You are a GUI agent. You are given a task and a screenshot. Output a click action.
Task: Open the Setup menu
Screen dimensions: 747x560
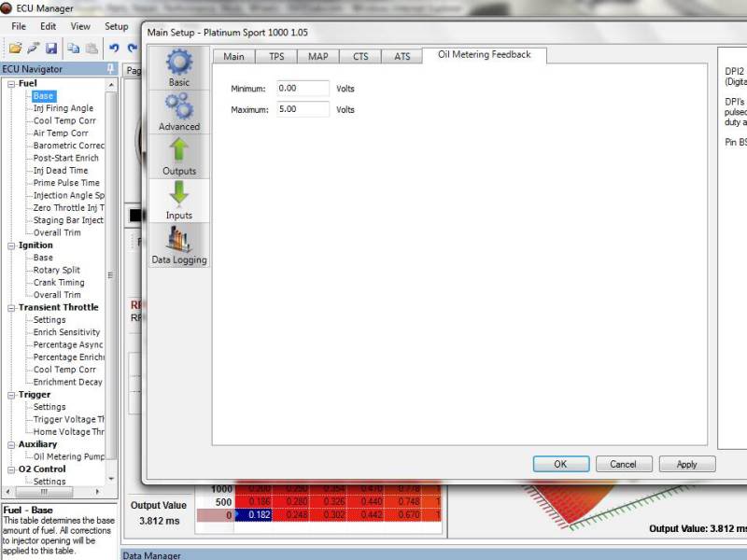(117, 27)
